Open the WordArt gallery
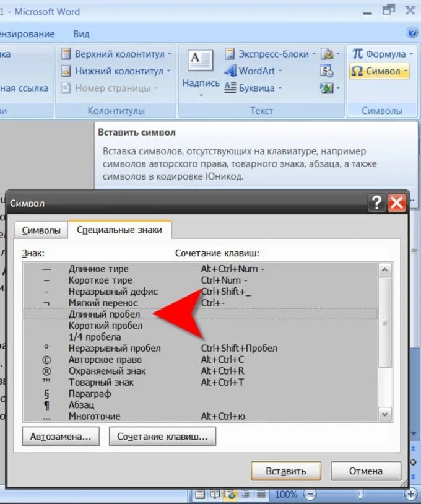Image resolution: width=421 pixels, height=504 pixels. [x=253, y=71]
